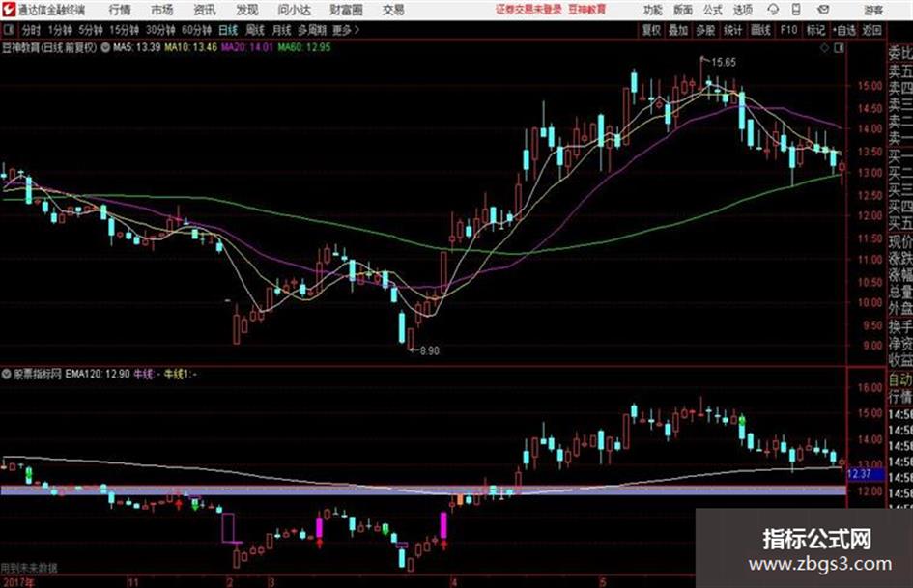
Task: Click the red 豆神教育 stock name in title
Action: (587, 10)
